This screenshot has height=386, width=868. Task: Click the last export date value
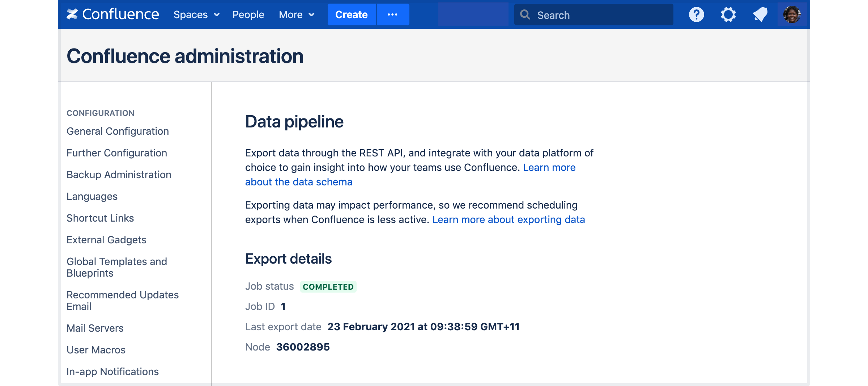click(x=424, y=327)
